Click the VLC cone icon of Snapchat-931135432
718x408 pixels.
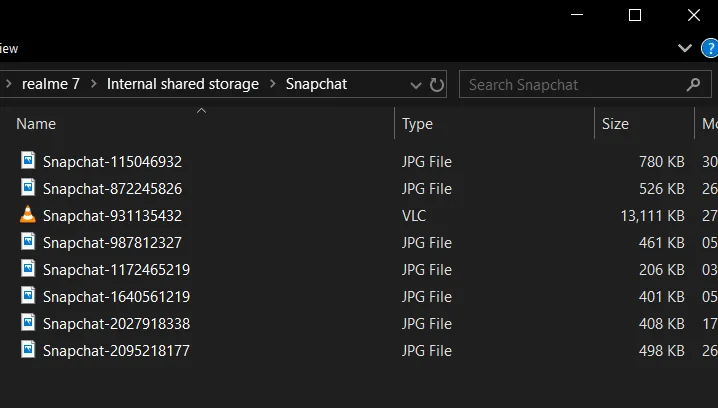28,214
